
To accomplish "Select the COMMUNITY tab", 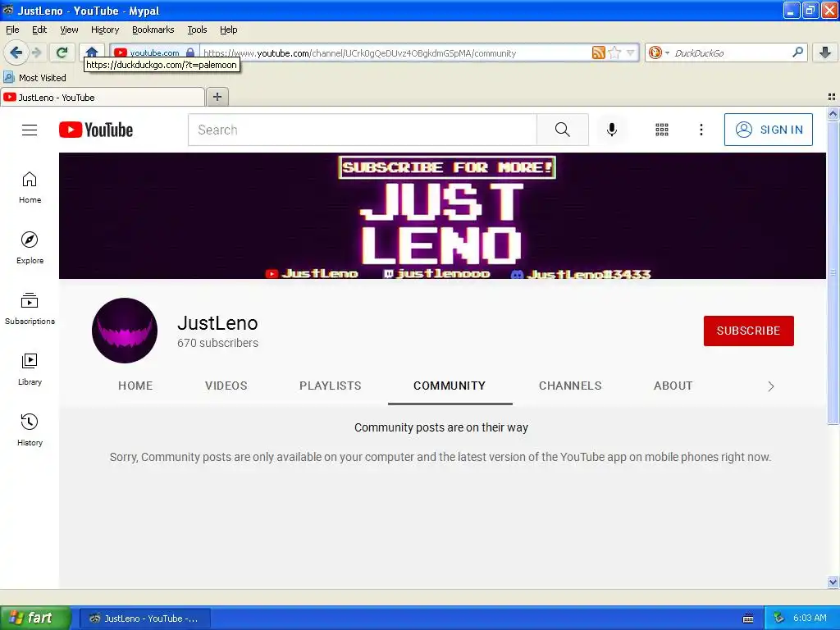I will point(450,386).
